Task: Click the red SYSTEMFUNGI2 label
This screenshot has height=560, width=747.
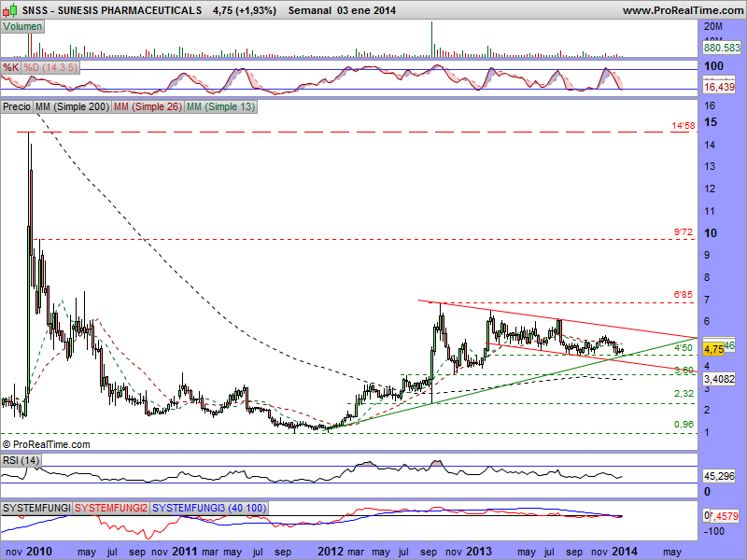Action: [111, 508]
